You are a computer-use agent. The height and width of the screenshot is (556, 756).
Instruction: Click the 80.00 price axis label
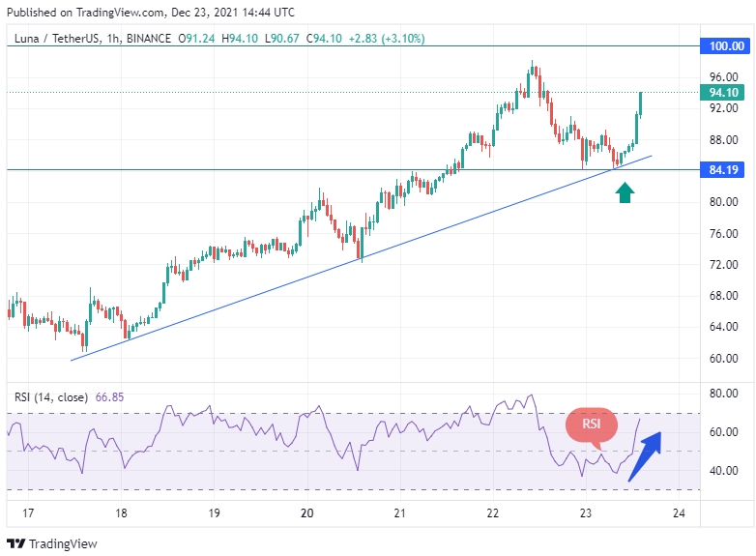click(724, 202)
